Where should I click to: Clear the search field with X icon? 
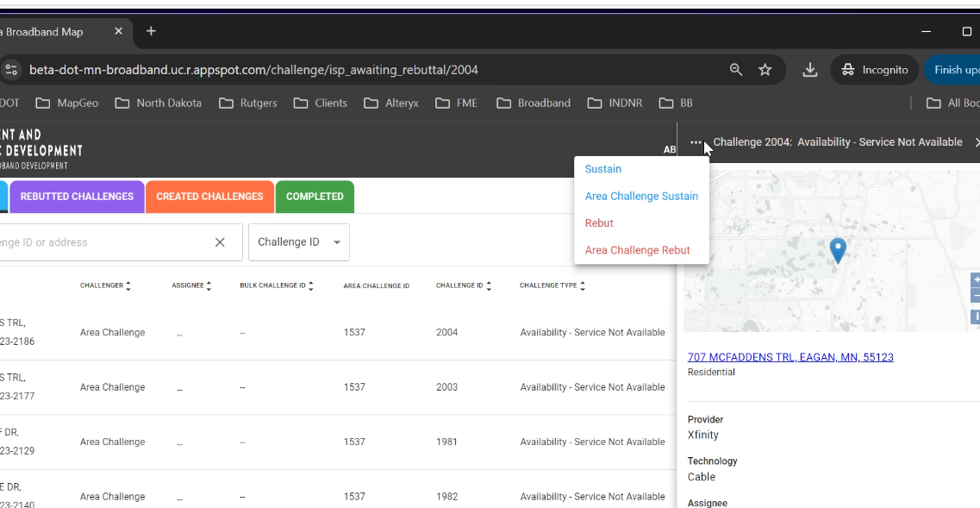click(x=220, y=242)
